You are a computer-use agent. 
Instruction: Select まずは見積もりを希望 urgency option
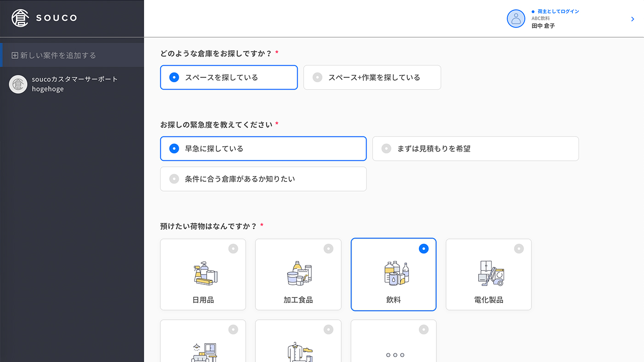pyautogui.click(x=475, y=148)
